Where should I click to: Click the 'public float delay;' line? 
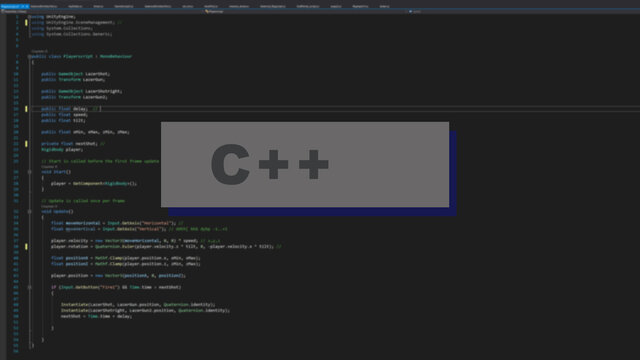(x=64, y=109)
